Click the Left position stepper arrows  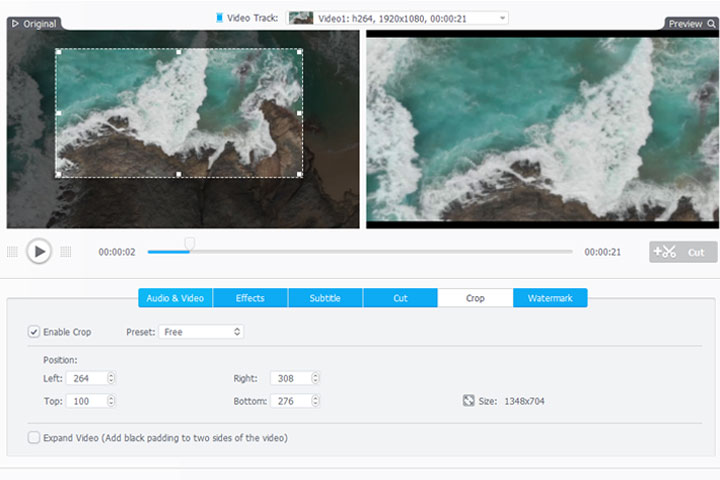111,378
